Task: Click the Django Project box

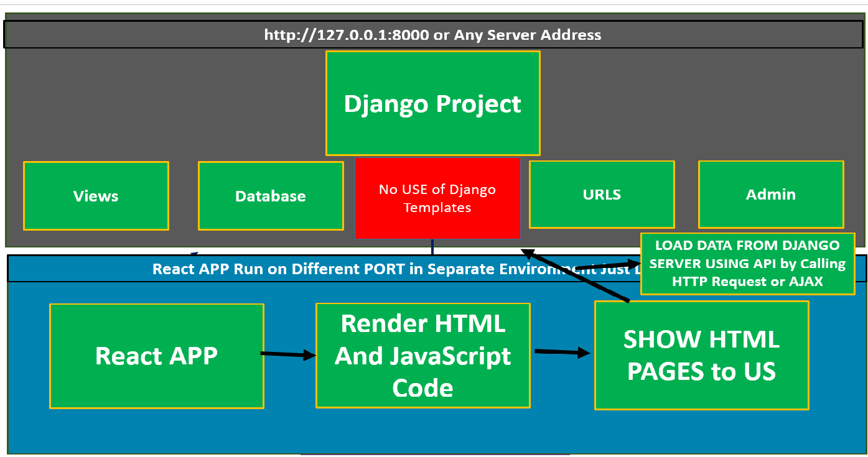Action: [432, 103]
